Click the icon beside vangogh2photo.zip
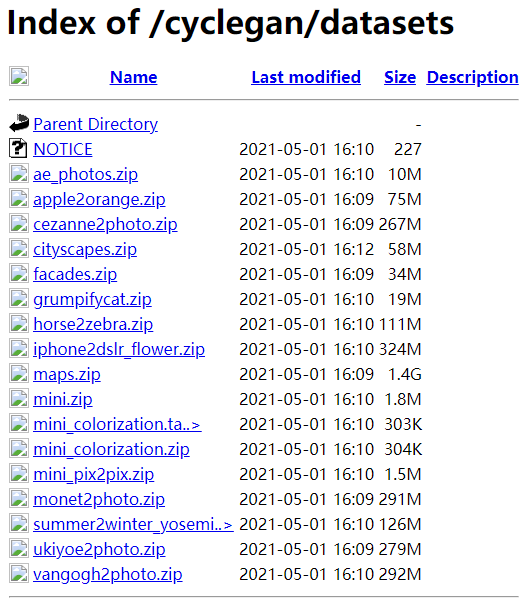 (x=19, y=574)
